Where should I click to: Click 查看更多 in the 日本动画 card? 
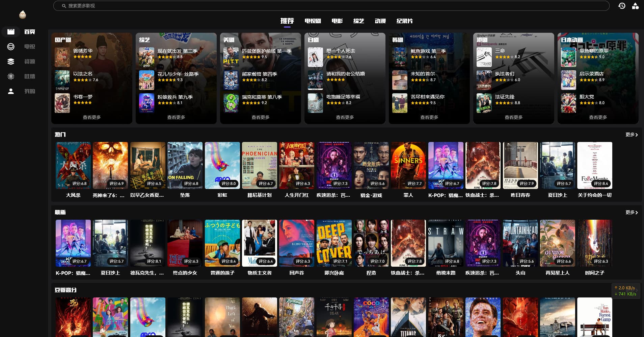(598, 117)
